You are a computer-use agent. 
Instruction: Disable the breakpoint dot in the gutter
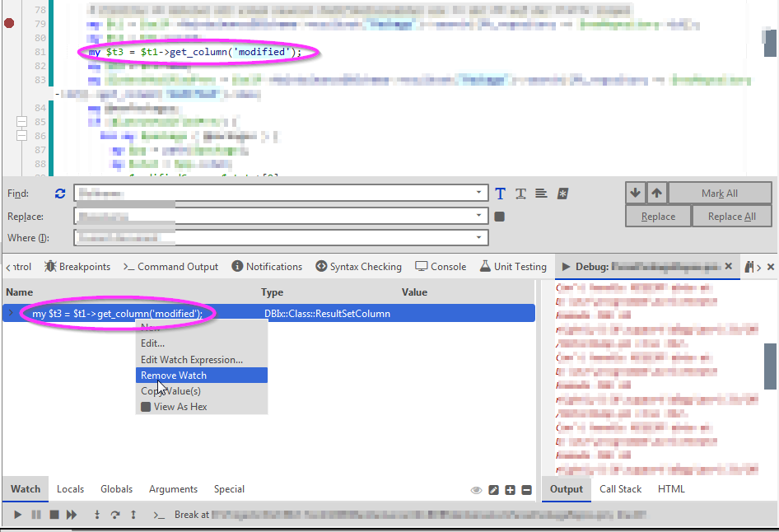coord(8,23)
